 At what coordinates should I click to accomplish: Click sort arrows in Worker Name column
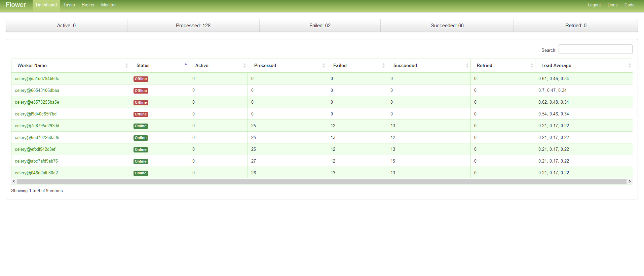coord(126,66)
